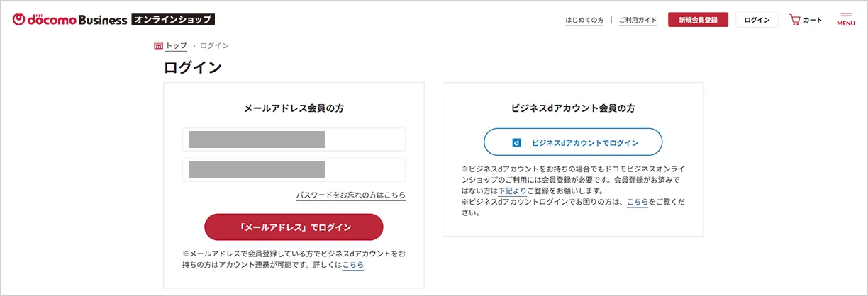
Task: Click the header ログイン button
Action: tap(757, 20)
